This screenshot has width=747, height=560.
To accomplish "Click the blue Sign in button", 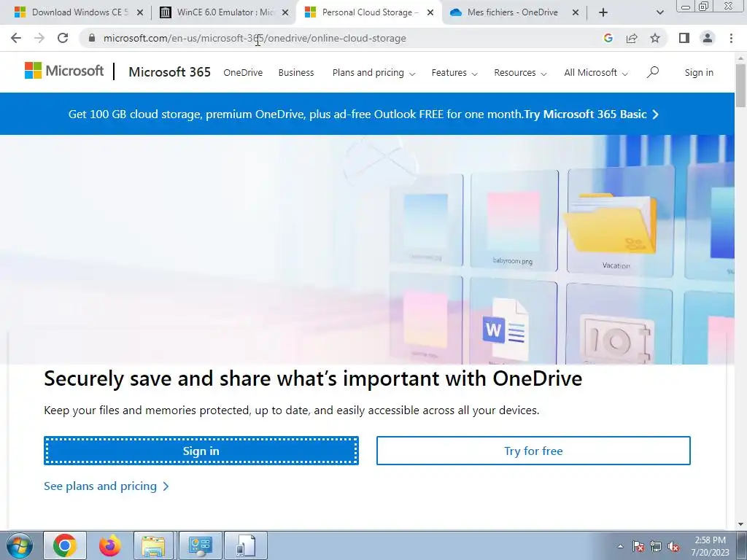I will tap(201, 451).
